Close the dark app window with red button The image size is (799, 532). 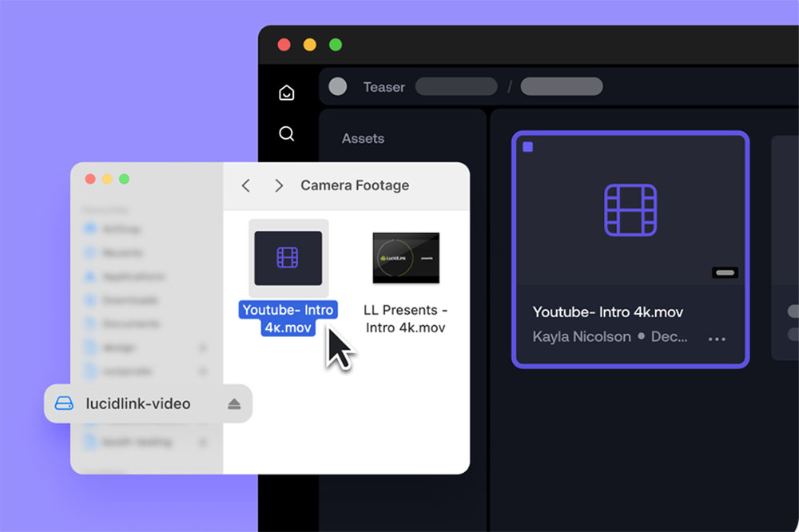pos(284,45)
